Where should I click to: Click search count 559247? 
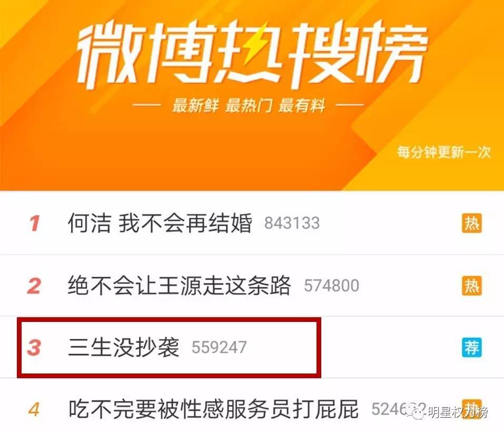[219, 347]
